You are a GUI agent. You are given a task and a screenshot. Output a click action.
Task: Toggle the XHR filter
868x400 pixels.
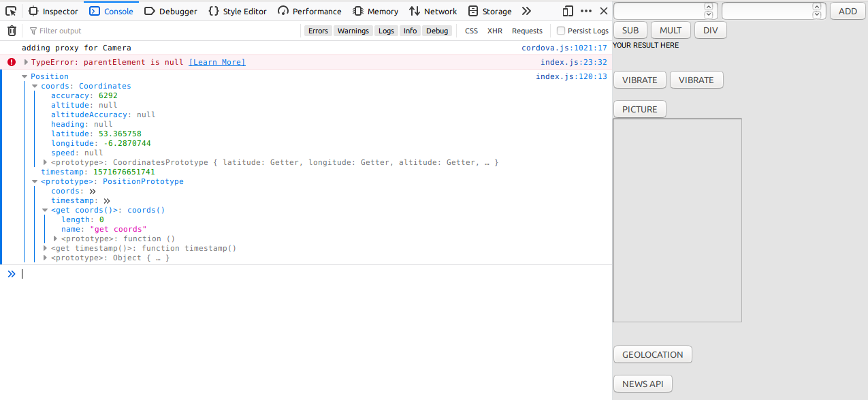494,31
